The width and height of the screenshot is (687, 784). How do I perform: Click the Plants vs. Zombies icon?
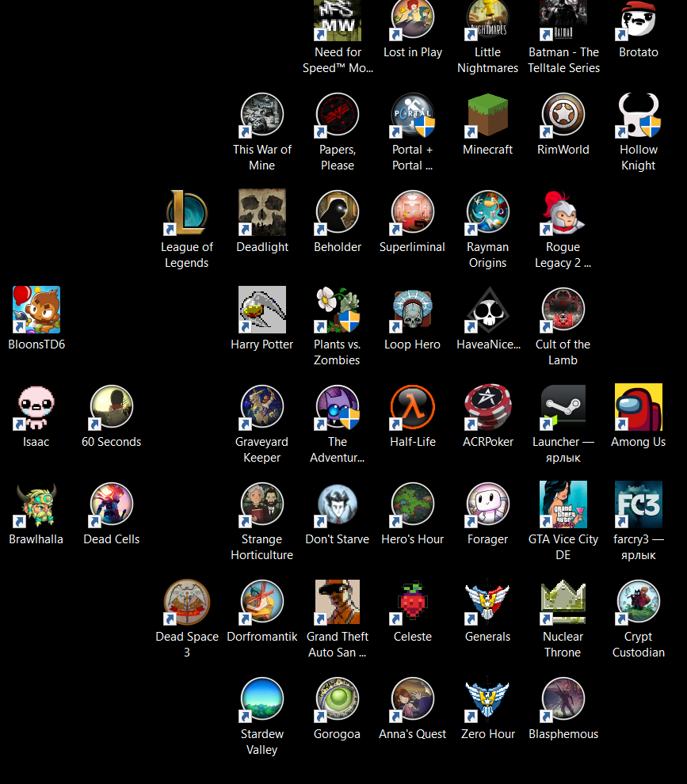coord(338,310)
